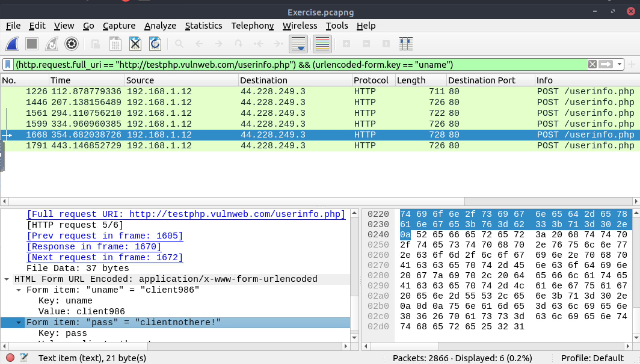Click the zoom in toolbar icon
The width and height of the screenshot is (640, 364).
[x=346, y=44]
